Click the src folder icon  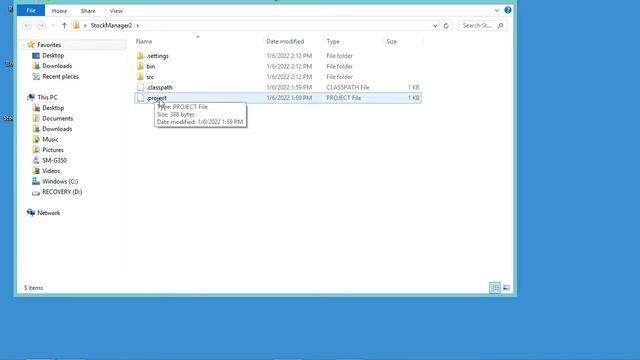(x=140, y=77)
